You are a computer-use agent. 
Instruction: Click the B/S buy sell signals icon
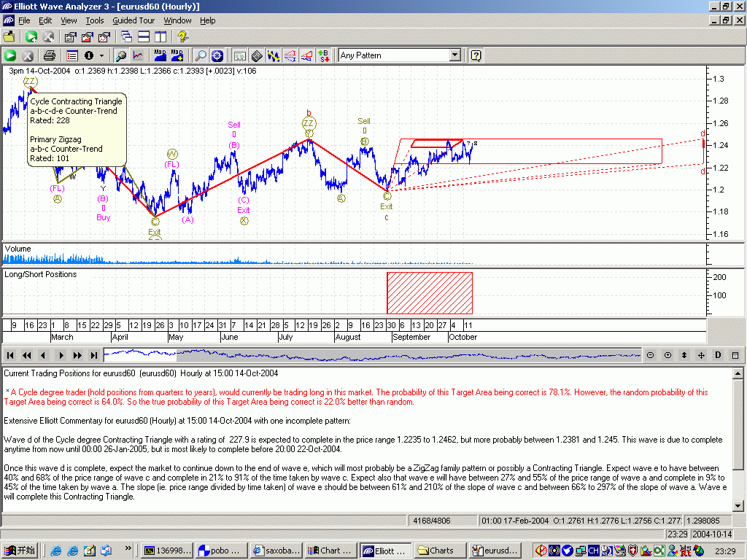tap(324, 55)
